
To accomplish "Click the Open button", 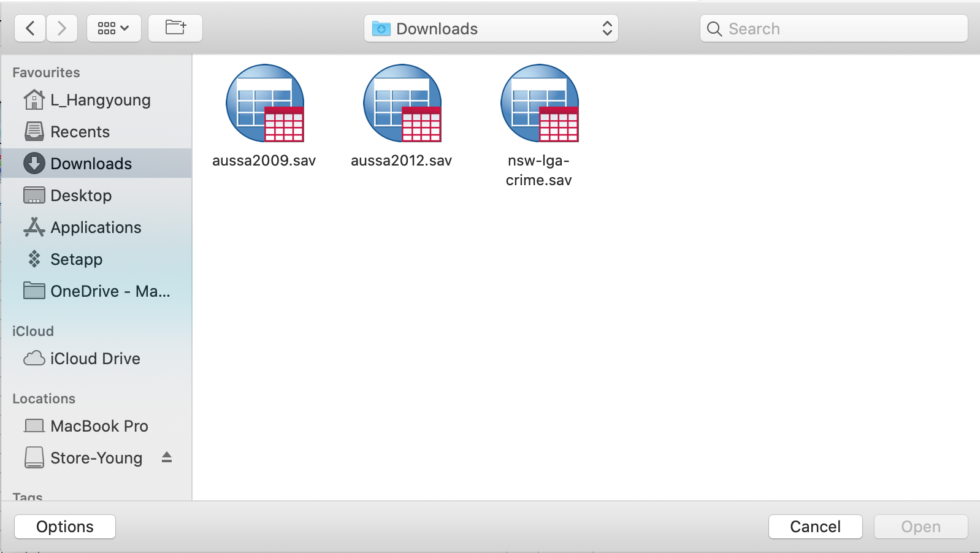I will click(921, 527).
